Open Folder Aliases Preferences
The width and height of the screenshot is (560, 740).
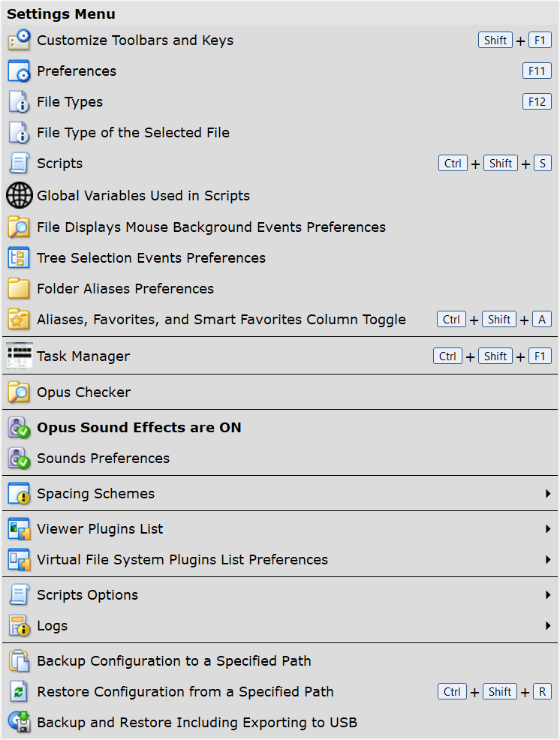(125, 289)
